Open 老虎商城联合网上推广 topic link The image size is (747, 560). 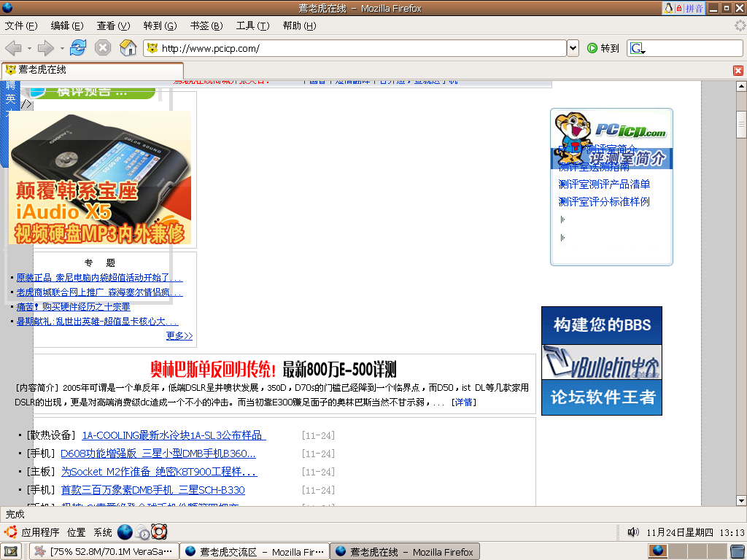tap(99, 292)
